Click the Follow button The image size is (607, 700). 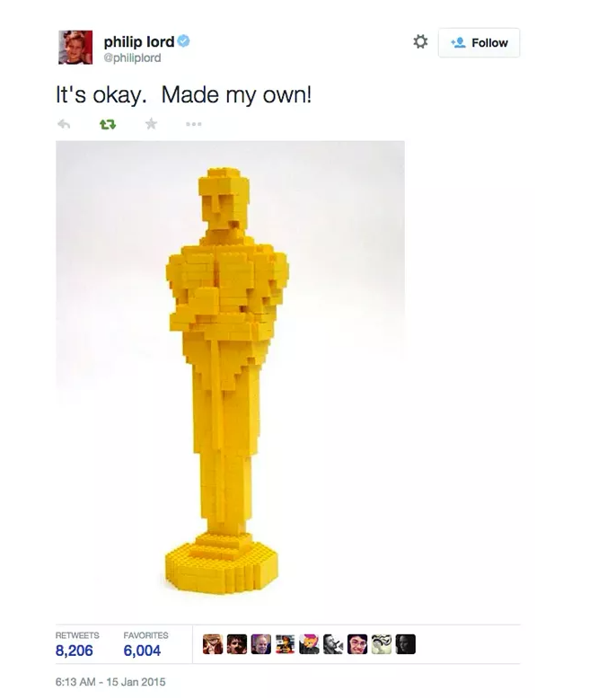[479, 43]
